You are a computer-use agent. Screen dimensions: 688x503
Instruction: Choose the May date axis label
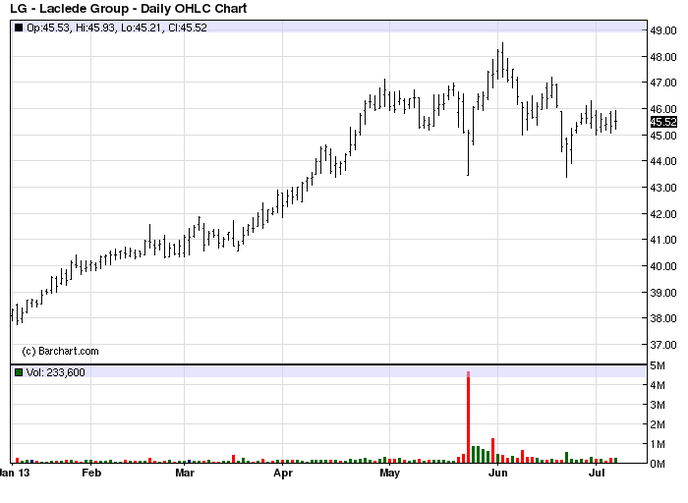click(x=389, y=472)
